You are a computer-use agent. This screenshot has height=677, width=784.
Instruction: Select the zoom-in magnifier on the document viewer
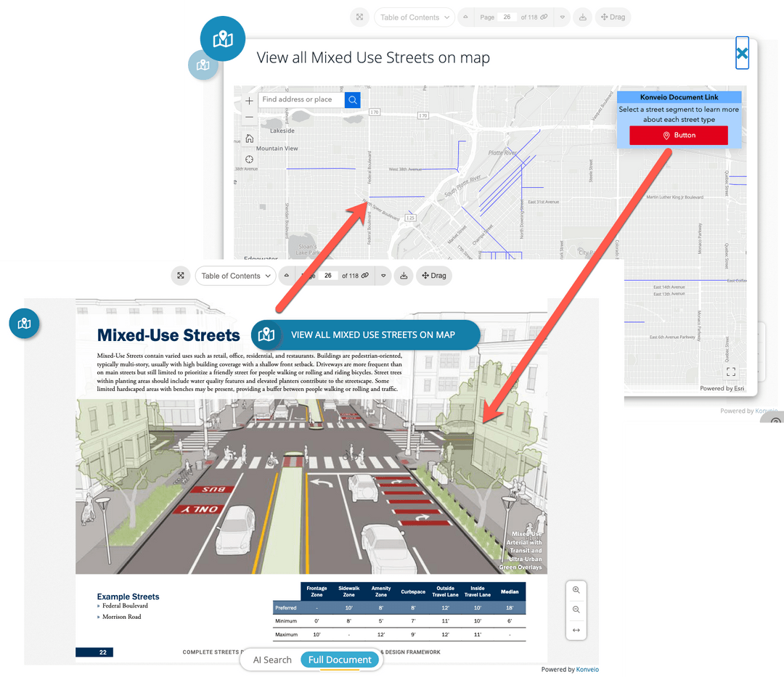point(576,590)
